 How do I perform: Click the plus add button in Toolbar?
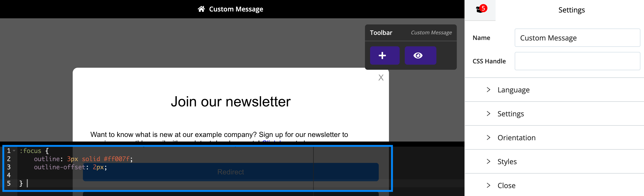click(385, 55)
